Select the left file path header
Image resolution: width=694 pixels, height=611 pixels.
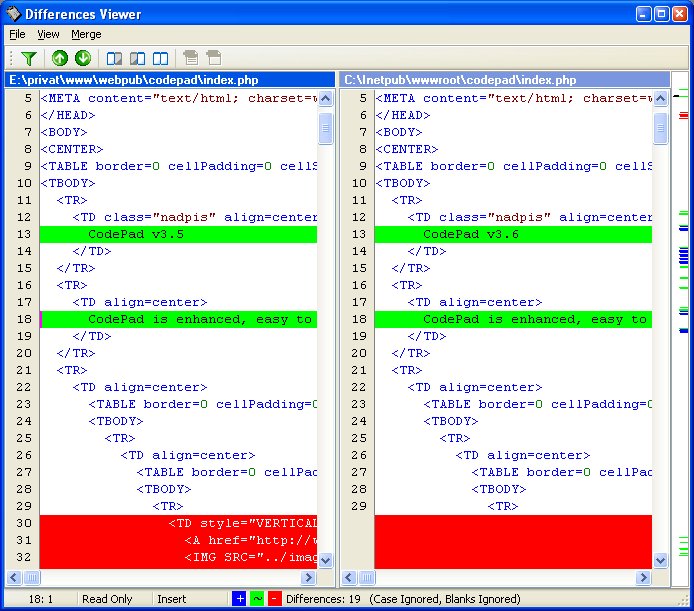click(x=169, y=80)
